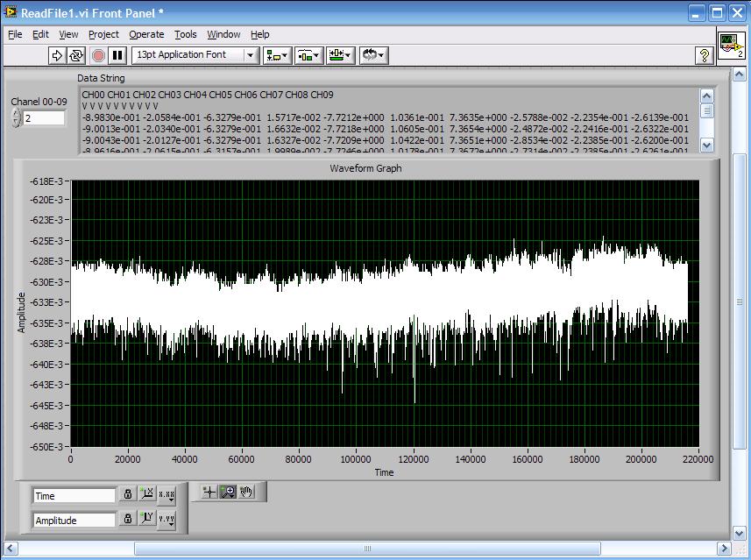Select the graph zoom magnifier tool
Image resolution: width=751 pixels, height=560 pixels.
pos(228,492)
